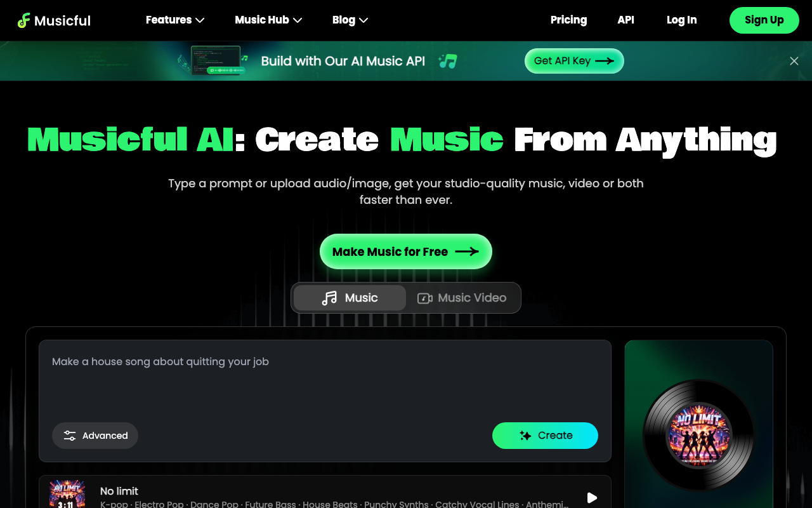Close the API promo banner
Image resolution: width=812 pixels, height=508 pixels.
(794, 61)
